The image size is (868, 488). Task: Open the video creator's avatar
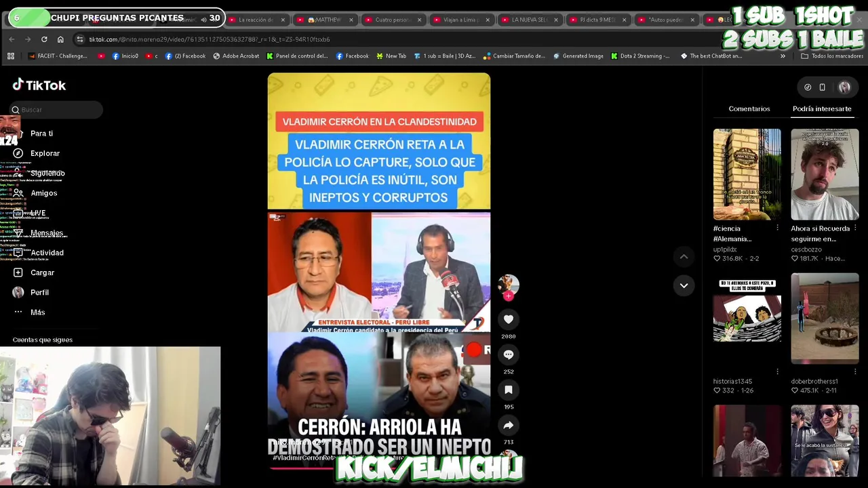click(x=508, y=284)
